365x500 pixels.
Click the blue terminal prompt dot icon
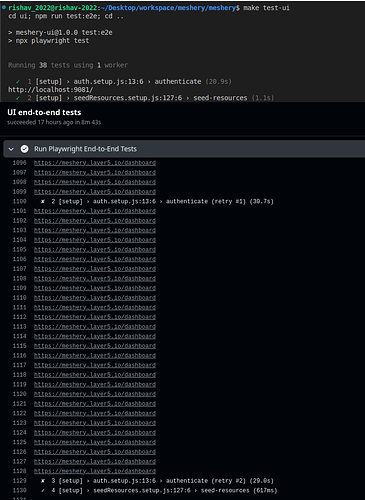tap(4, 7)
